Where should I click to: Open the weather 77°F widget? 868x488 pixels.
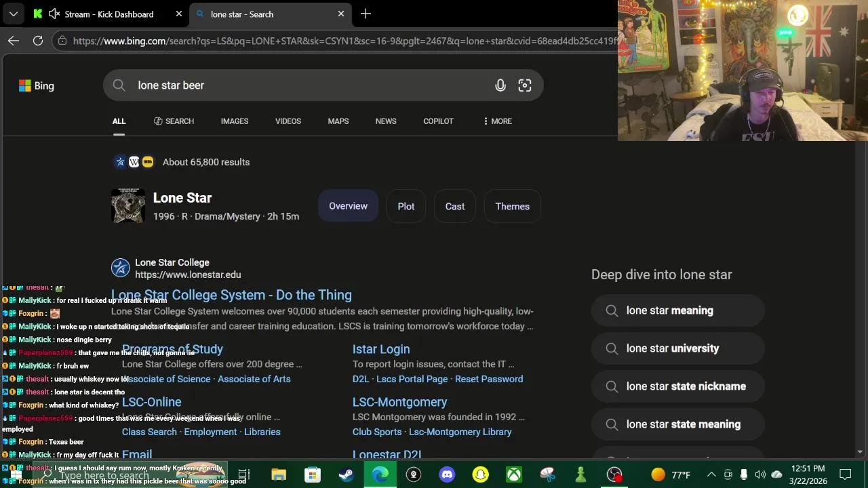pyautogui.click(x=671, y=474)
